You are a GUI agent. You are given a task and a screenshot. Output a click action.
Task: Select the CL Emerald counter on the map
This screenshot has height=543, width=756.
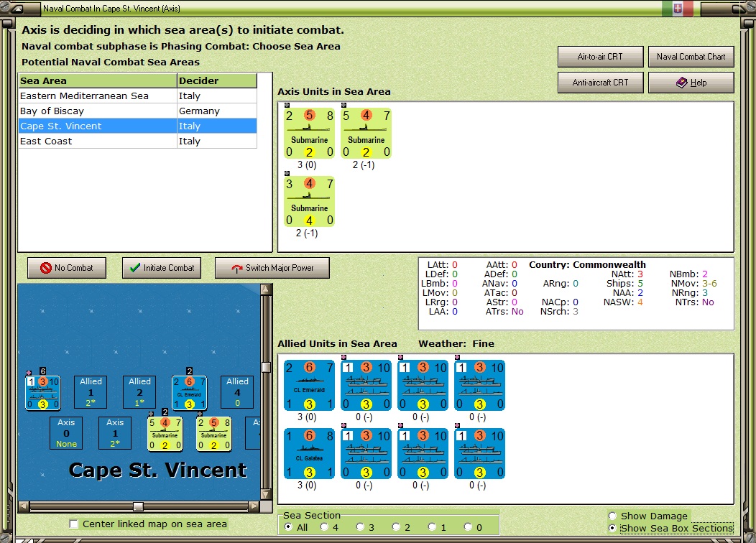point(190,393)
